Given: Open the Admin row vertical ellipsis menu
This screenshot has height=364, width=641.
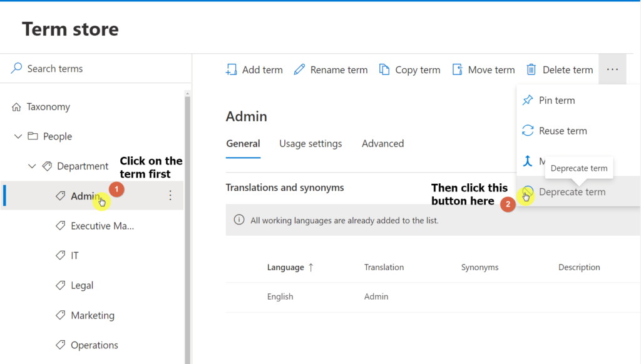Looking at the screenshot, I should tap(170, 196).
